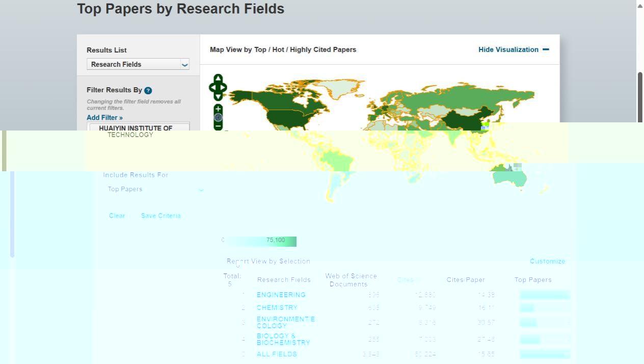
Task: Click Save Criteria
Action: [x=160, y=216]
